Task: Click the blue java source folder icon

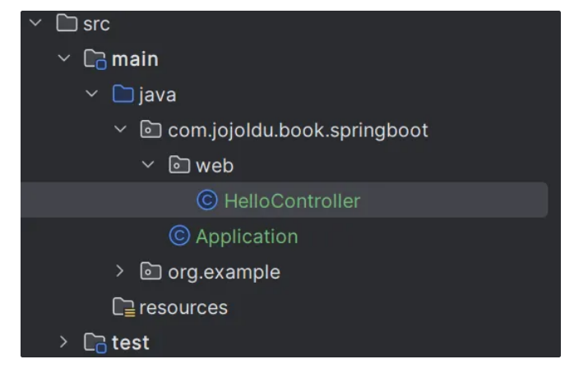Action: tap(123, 94)
